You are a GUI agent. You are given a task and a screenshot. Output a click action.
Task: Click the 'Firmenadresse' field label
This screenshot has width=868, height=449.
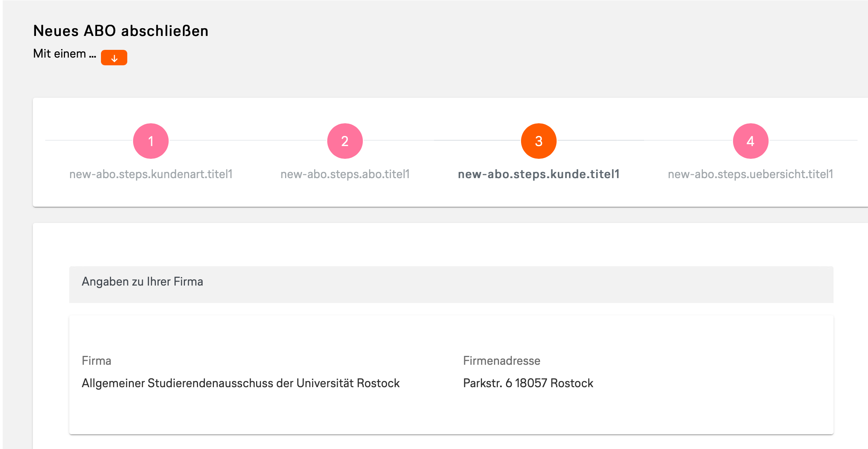502,361
